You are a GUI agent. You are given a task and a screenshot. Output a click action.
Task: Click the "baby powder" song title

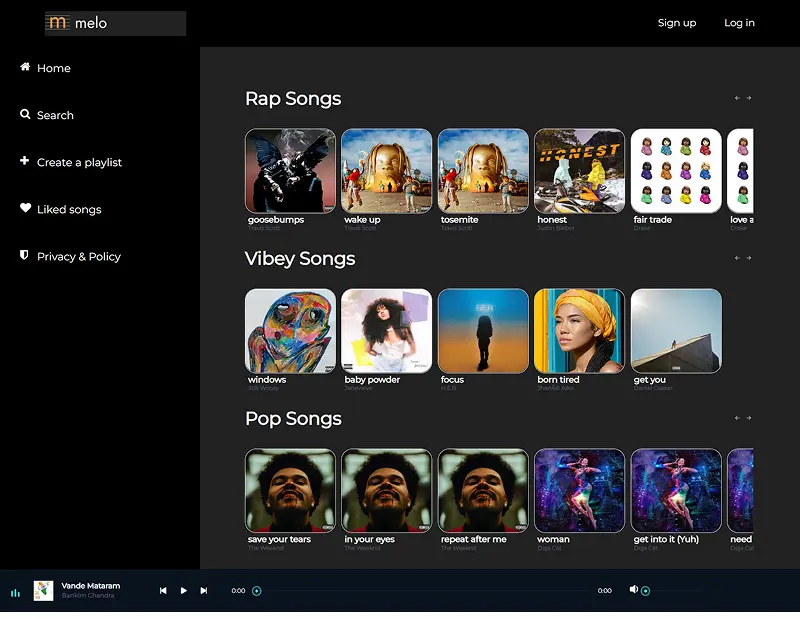pos(372,380)
